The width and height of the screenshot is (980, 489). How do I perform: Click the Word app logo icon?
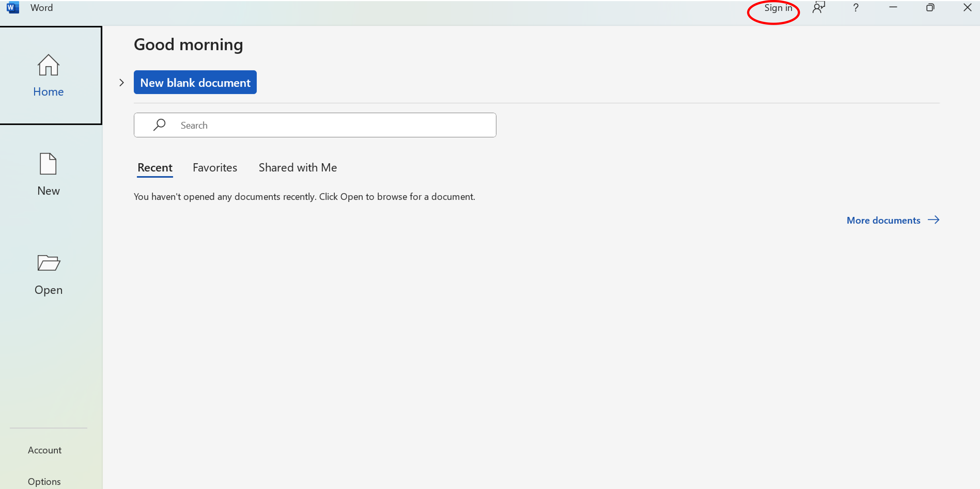pos(12,8)
